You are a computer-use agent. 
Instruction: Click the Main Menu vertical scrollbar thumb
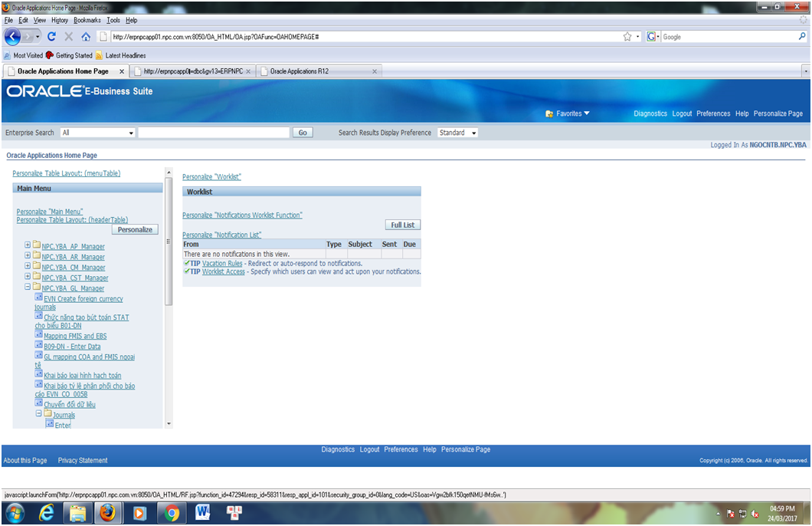click(169, 242)
